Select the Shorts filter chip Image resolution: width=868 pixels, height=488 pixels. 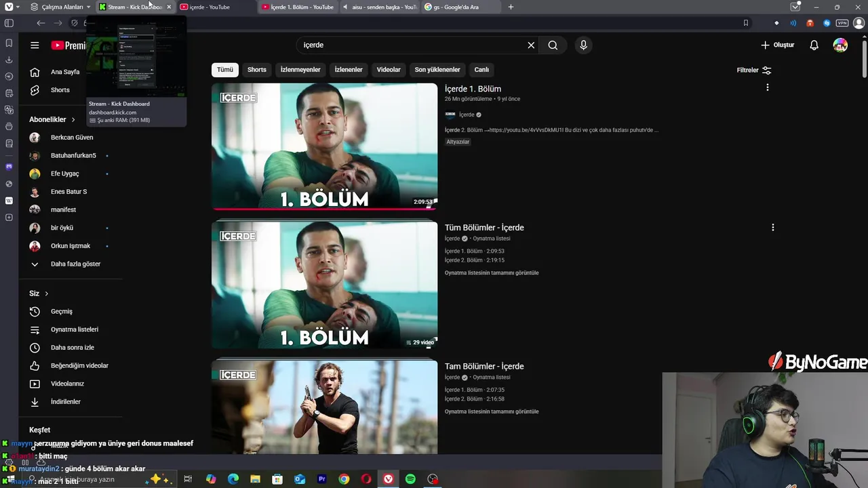(x=257, y=70)
